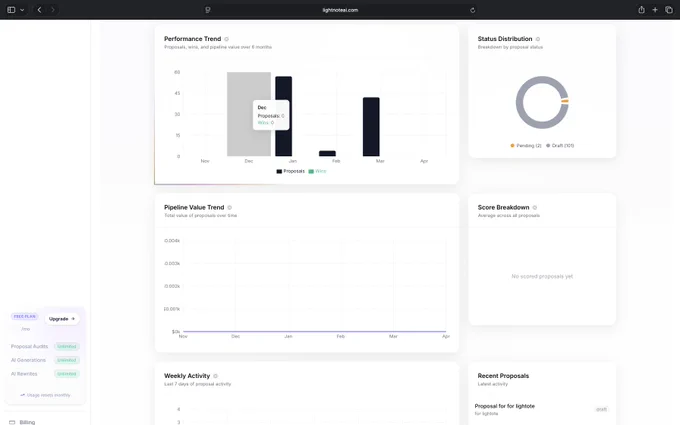
Task: Open 'Proposal for for lightote' recent item
Action: click(x=505, y=406)
